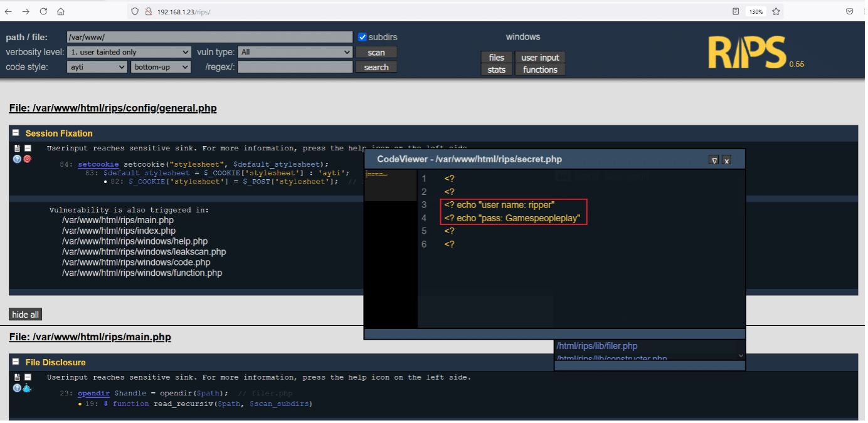Open the code style ayti dropdown

click(x=97, y=67)
